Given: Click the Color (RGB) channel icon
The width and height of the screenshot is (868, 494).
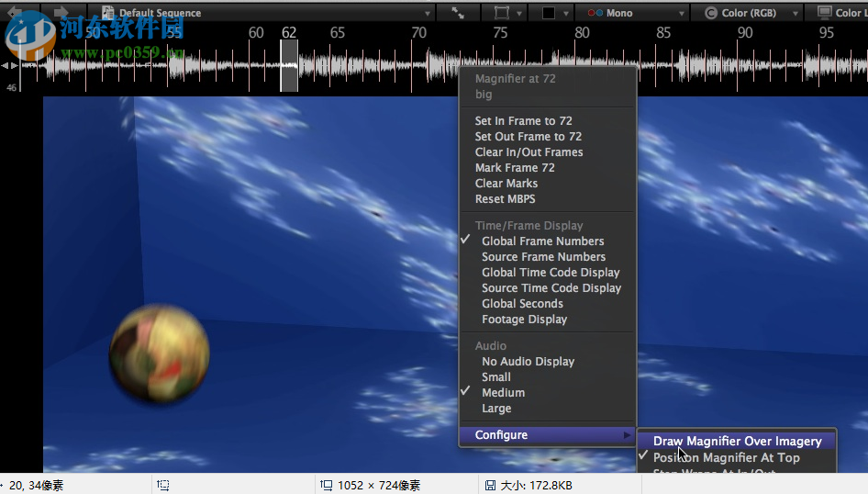Looking at the screenshot, I should (710, 13).
